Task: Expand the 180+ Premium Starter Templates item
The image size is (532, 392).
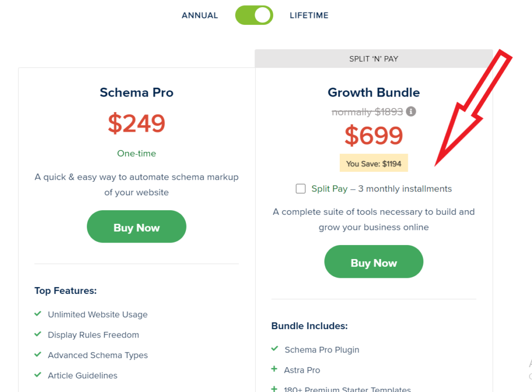Action: tap(274, 388)
